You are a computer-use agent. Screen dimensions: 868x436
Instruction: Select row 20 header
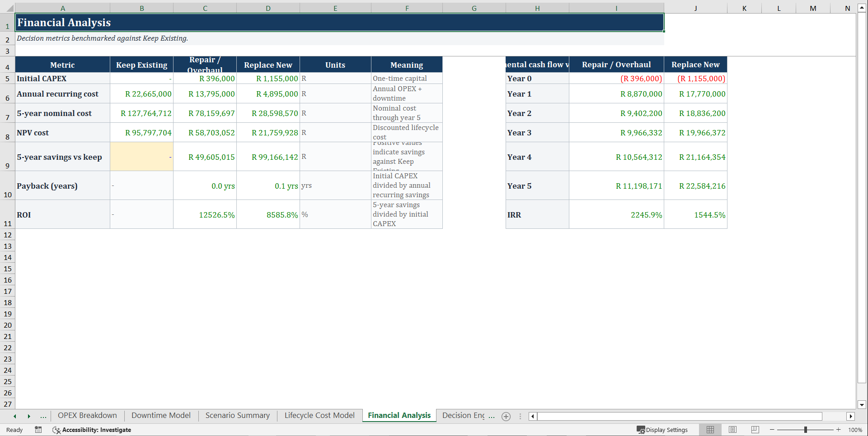tap(7, 325)
